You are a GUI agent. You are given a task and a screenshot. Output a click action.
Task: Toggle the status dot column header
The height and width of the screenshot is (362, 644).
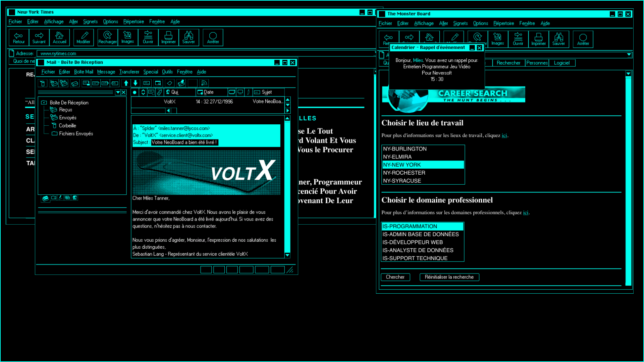tap(135, 92)
